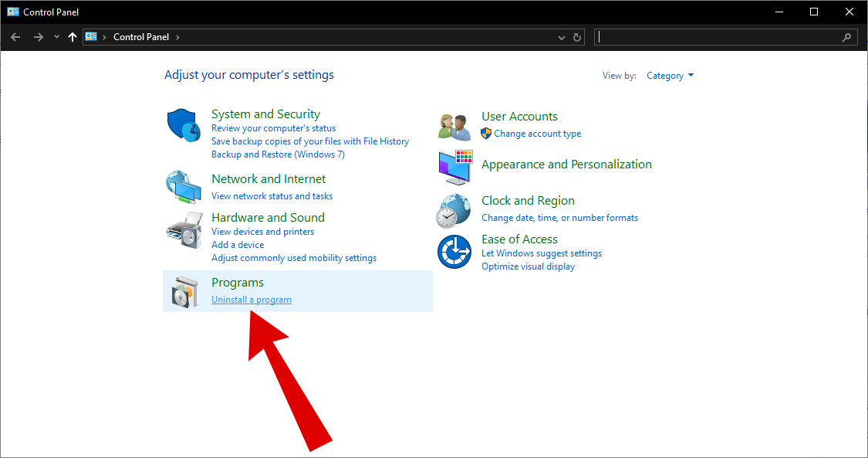
Task: Refresh the Control Panel view
Action: [577, 37]
